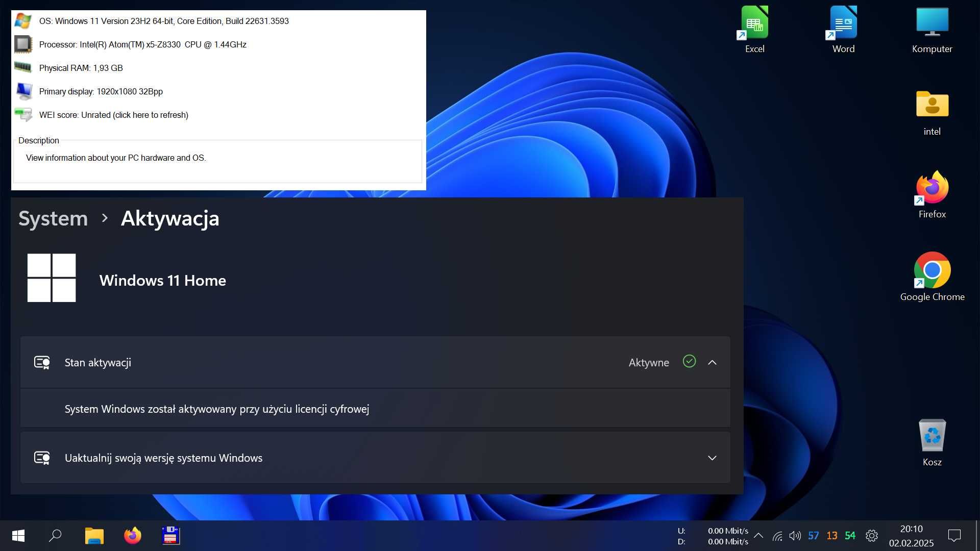Click the Uaktualnij row certificate icon
This screenshot has width=980, height=551.
tap(42, 458)
